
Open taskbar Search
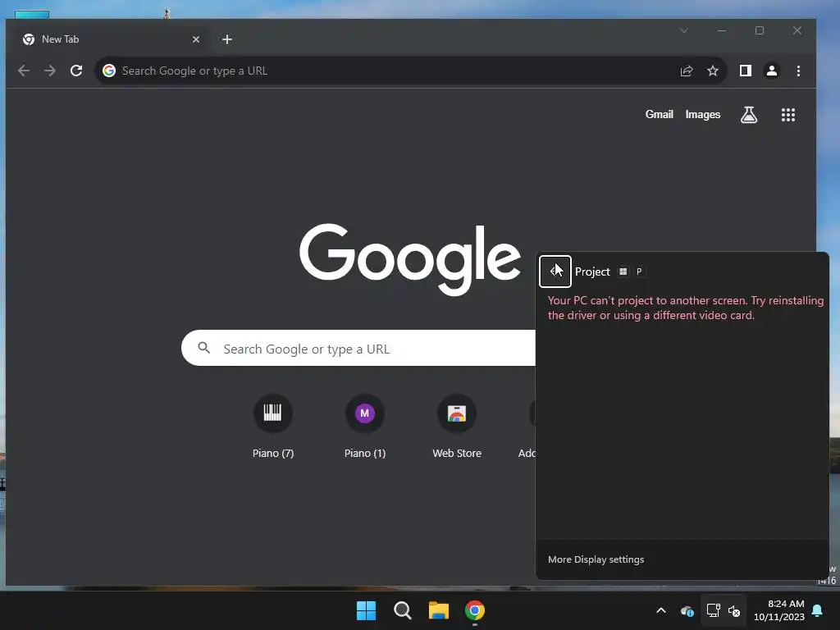point(402,610)
